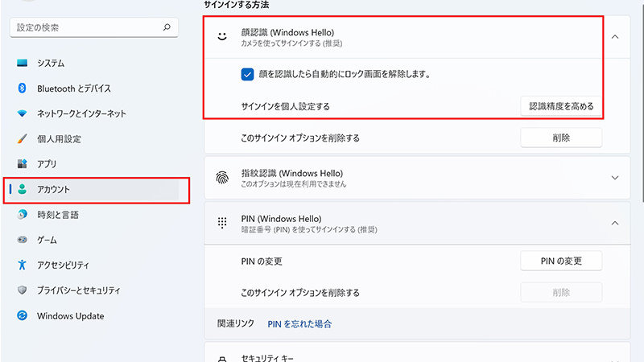Click セキュリティ キー title text
The width and height of the screenshot is (644, 362).
click(267, 358)
